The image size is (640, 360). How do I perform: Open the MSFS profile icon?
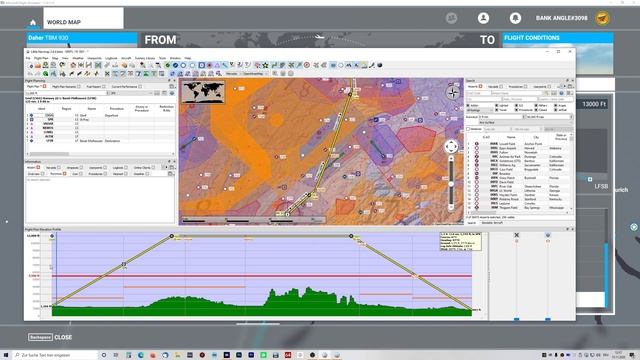click(483, 18)
